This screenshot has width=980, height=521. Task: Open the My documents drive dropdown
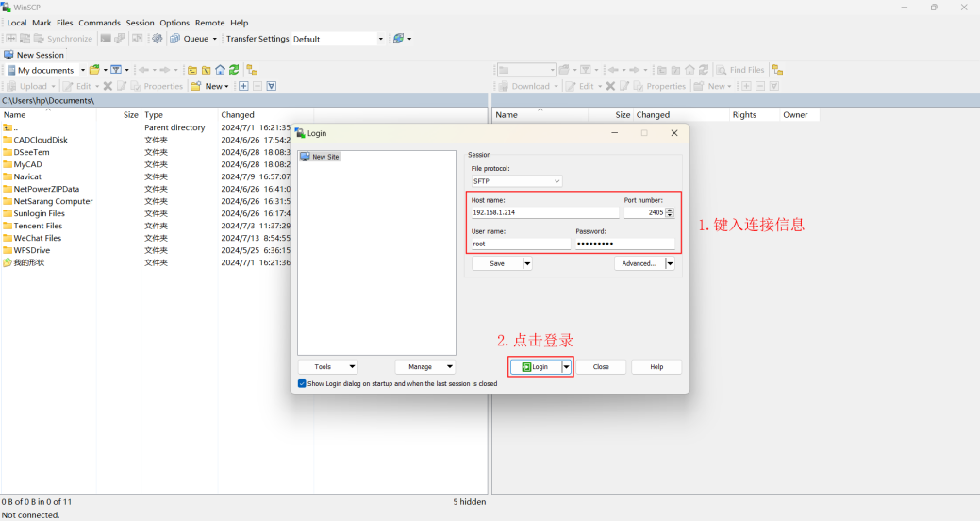pos(82,70)
